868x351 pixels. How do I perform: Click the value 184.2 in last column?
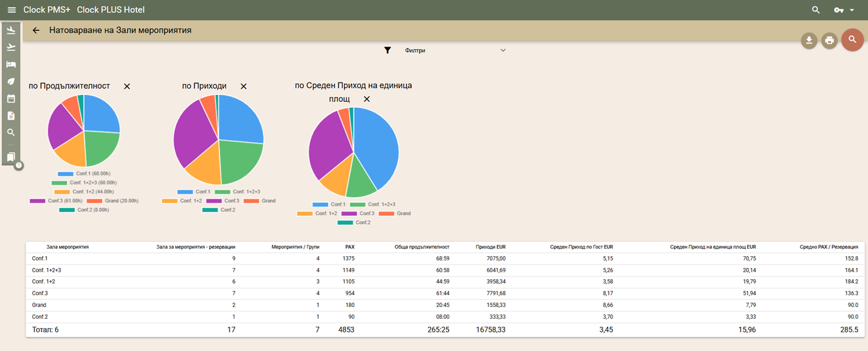pyautogui.click(x=852, y=282)
